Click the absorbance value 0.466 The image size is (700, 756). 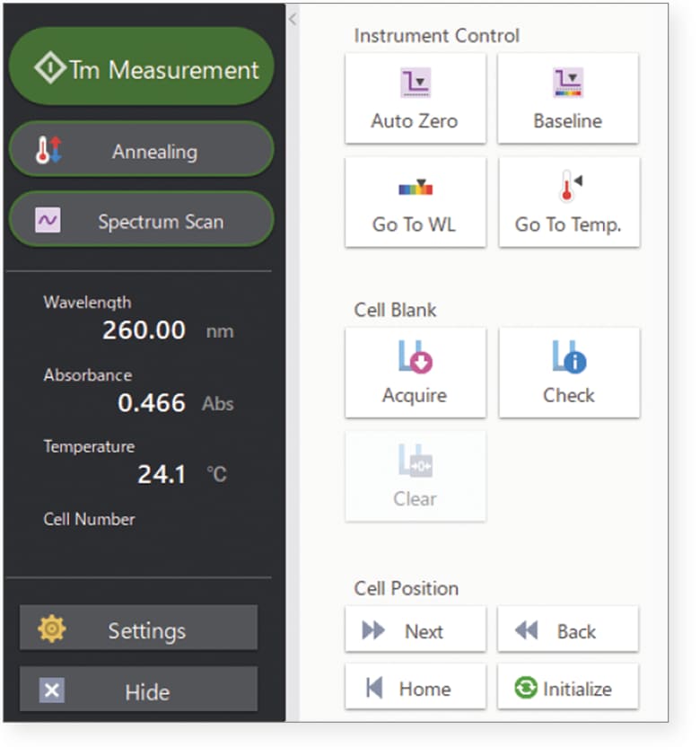pos(152,403)
